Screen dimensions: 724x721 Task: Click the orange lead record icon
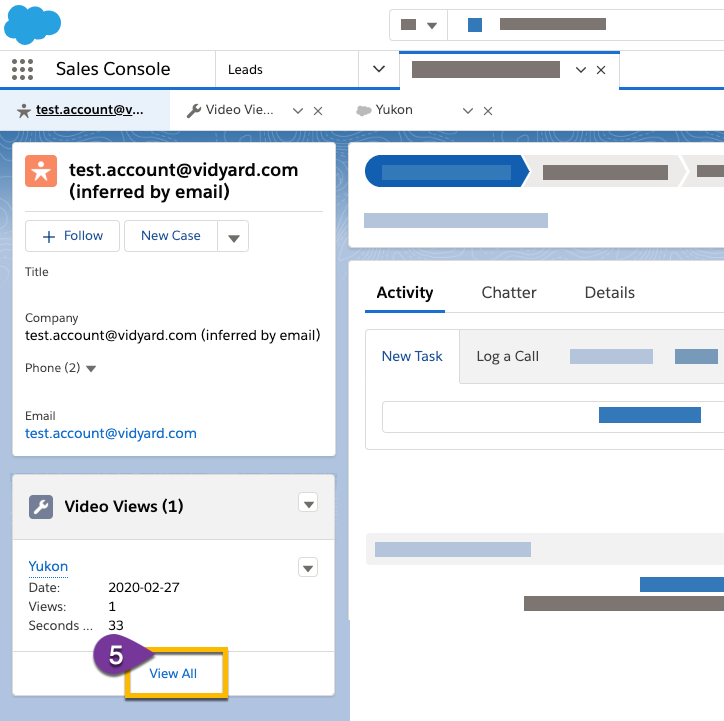(x=41, y=171)
